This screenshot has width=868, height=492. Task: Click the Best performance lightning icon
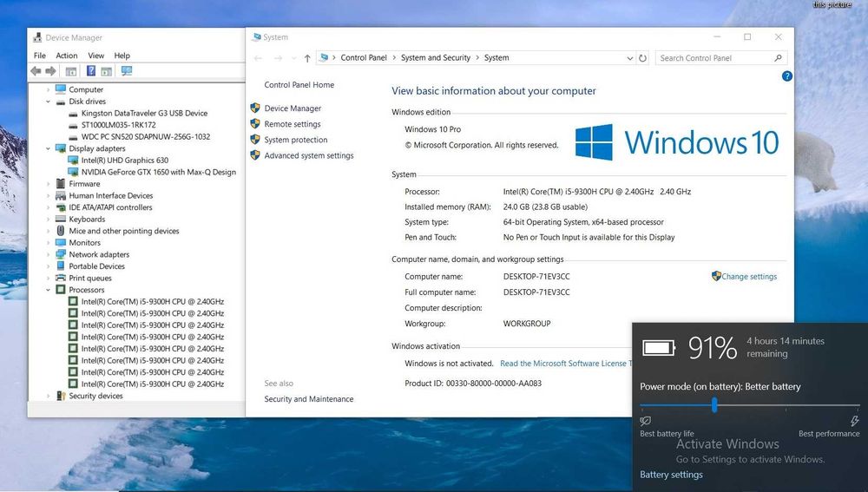tap(855, 421)
